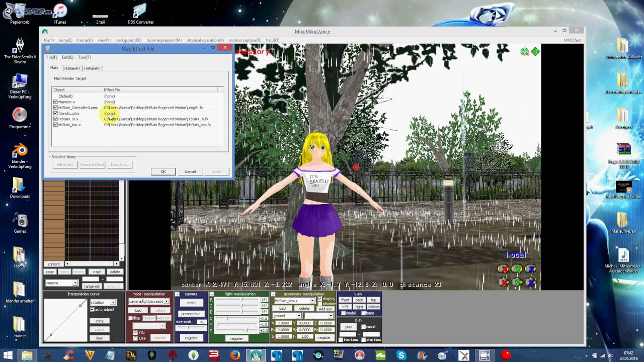Open the Papierkorb recycle bin desktop icon
The image size is (644, 362).
tap(19, 13)
